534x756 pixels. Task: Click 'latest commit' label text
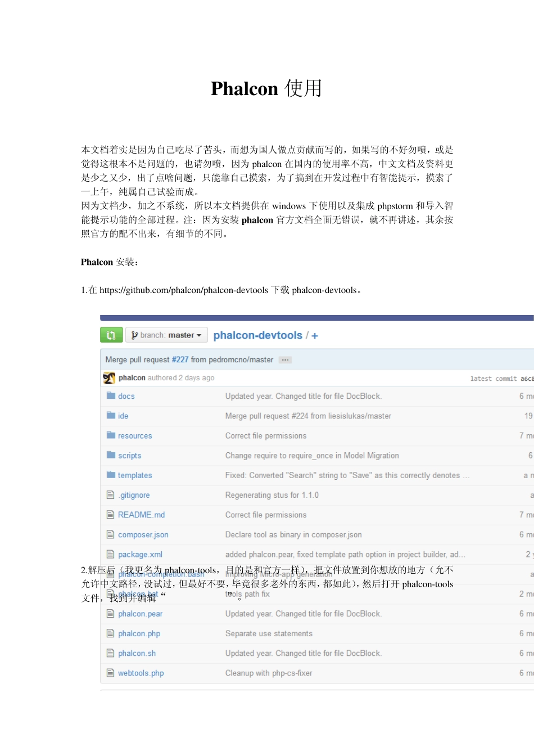[494, 379]
